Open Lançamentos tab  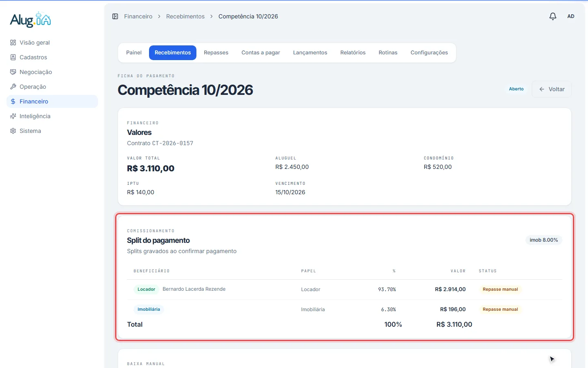click(310, 53)
